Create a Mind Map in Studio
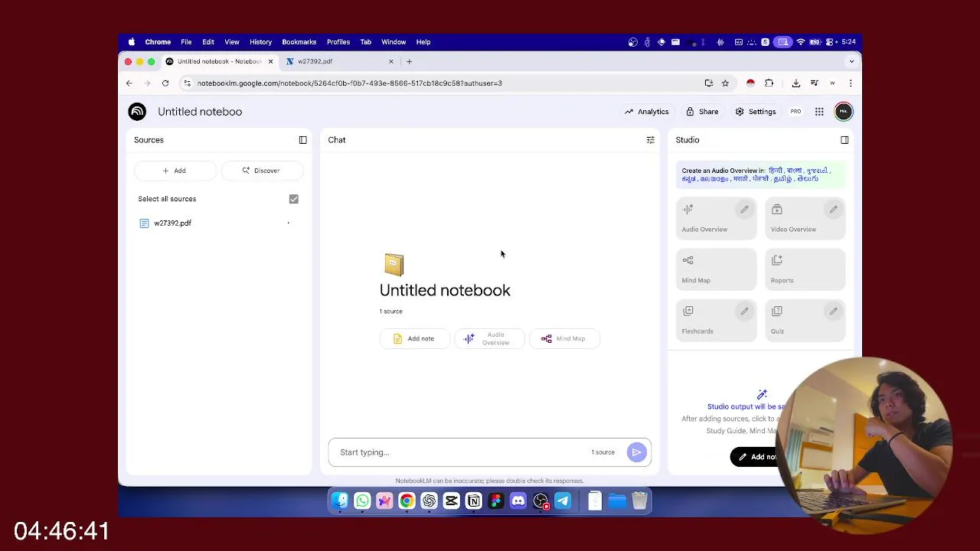Image resolution: width=980 pixels, height=551 pixels. point(716,269)
